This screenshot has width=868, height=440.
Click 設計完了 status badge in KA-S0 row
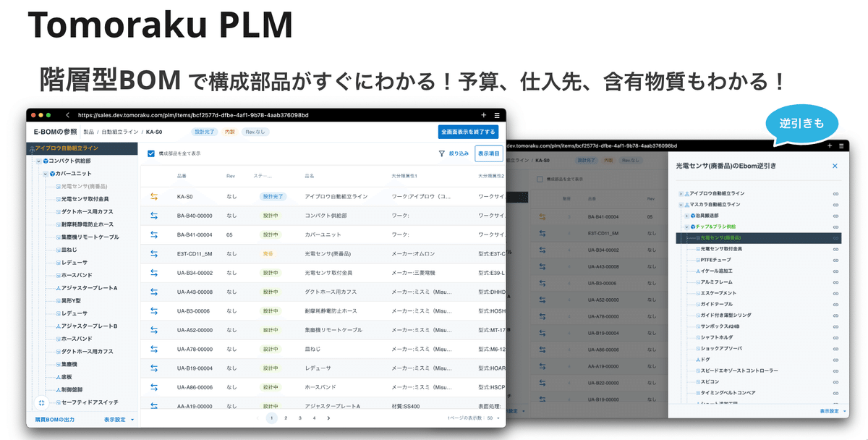tap(273, 196)
